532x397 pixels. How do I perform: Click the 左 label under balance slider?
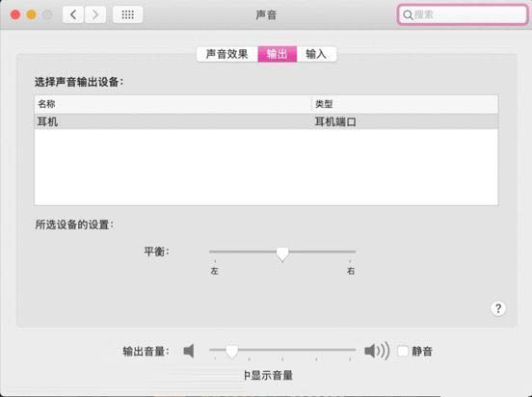214,271
